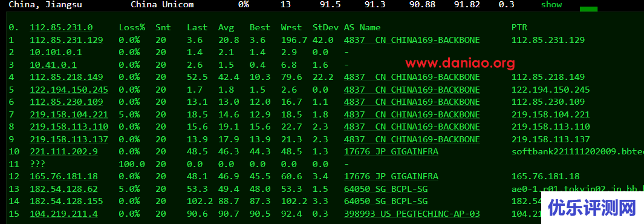
Task: Open hop 15 IP 104.219.211.4
Action: (x=63, y=214)
